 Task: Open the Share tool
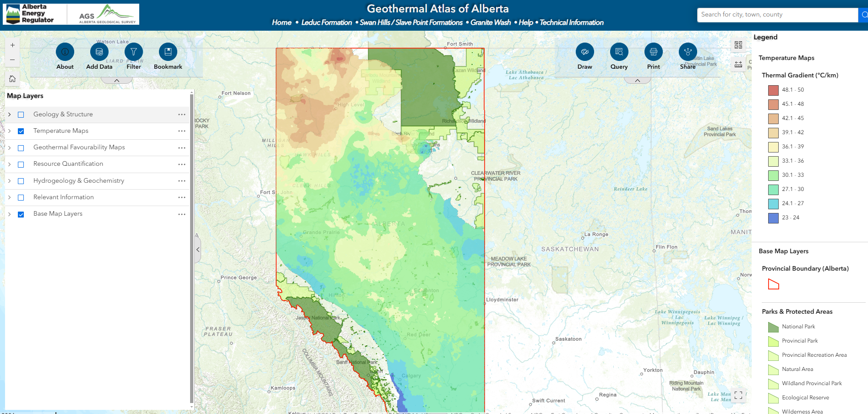click(x=688, y=52)
